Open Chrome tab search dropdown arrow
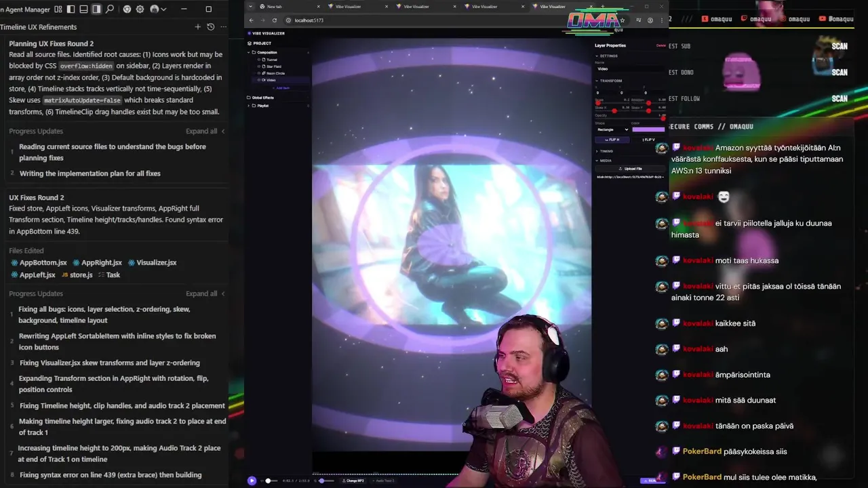This screenshot has height=488, width=868. pyautogui.click(x=251, y=6)
